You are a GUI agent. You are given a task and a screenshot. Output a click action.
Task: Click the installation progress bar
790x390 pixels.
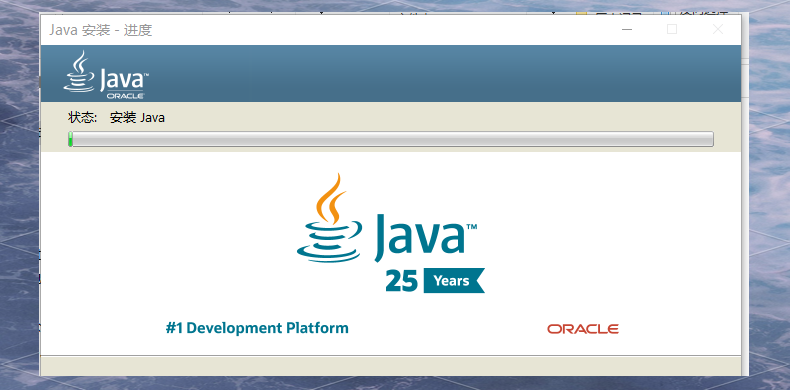tap(390, 139)
